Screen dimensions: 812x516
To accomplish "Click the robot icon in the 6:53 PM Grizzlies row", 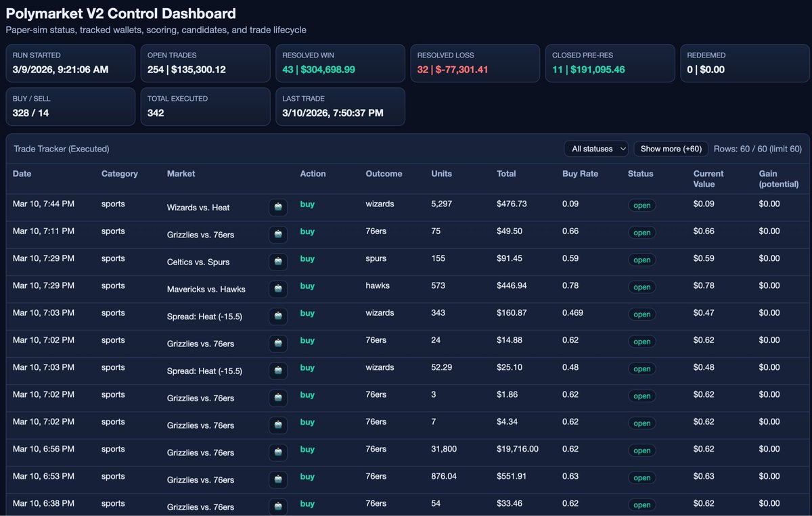I will coord(278,479).
